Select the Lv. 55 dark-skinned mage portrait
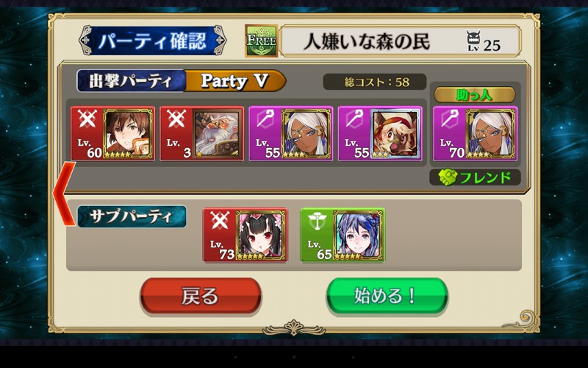The height and width of the screenshot is (368, 588). click(x=306, y=134)
